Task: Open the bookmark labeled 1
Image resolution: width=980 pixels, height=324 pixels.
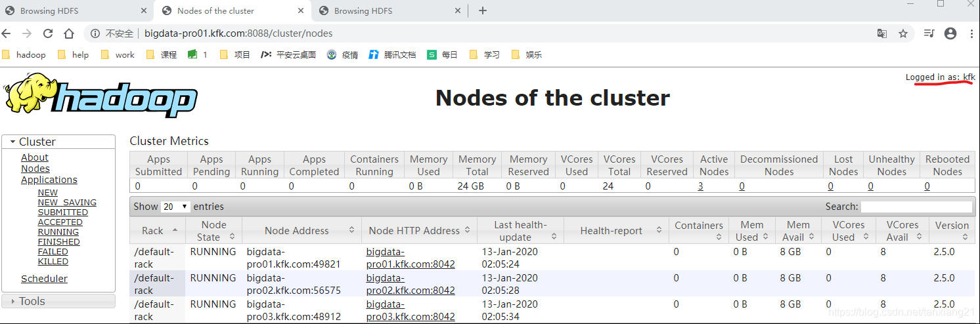Action: (x=198, y=54)
